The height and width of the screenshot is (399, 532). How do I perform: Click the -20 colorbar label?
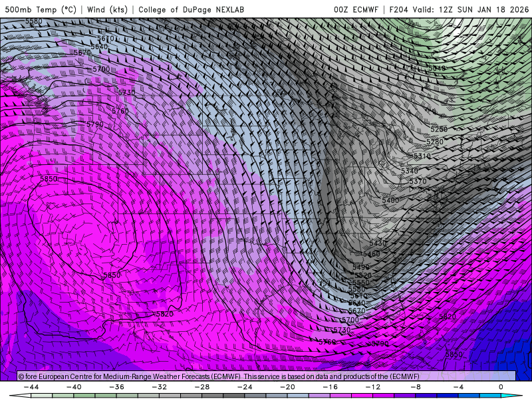pos(288,387)
